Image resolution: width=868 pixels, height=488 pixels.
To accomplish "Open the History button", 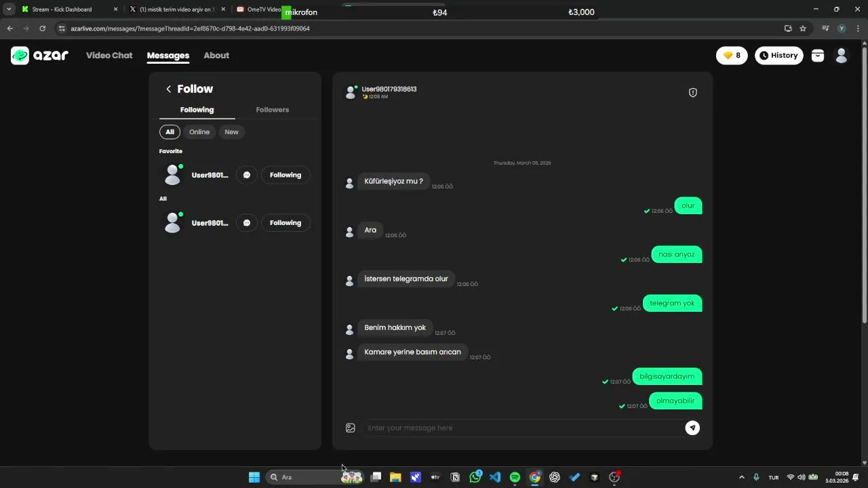I will tap(778, 56).
